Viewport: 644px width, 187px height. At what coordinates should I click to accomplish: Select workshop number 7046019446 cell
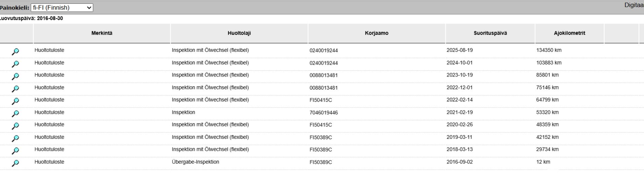tap(324, 113)
